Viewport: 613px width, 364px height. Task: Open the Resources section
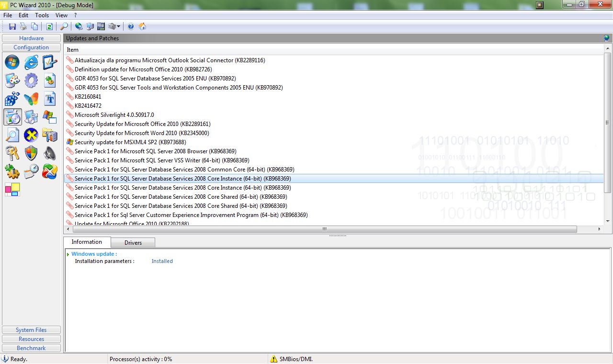pos(31,339)
